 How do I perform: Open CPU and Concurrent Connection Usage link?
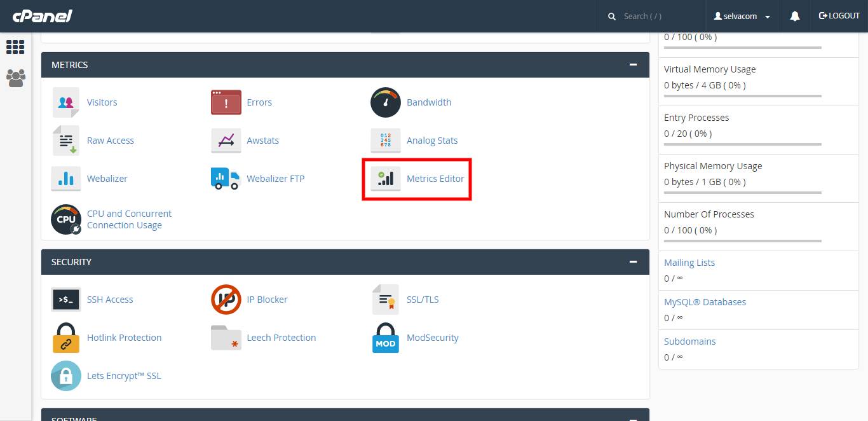(x=129, y=219)
